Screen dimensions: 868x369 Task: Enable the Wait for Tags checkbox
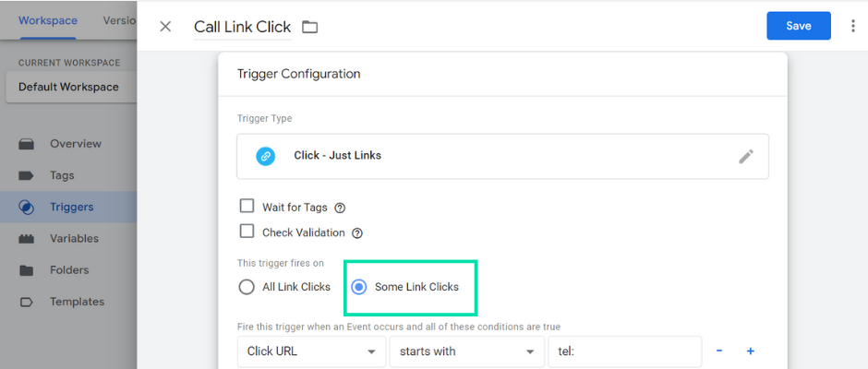pos(247,207)
